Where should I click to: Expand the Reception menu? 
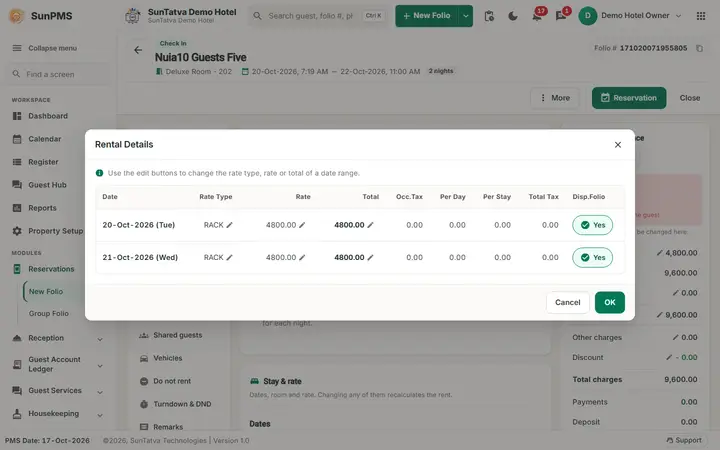click(x=57, y=338)
